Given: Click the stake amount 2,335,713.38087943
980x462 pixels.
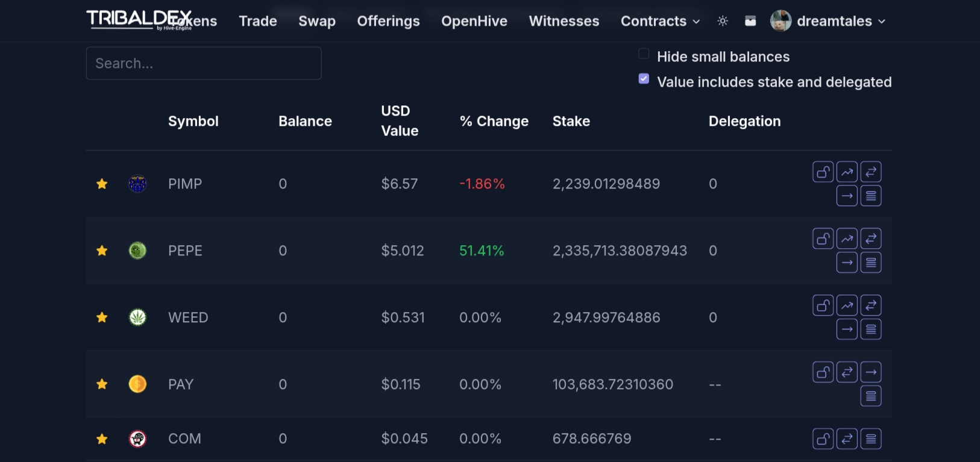Looking at the screenshot, I should tap(620, 251).
